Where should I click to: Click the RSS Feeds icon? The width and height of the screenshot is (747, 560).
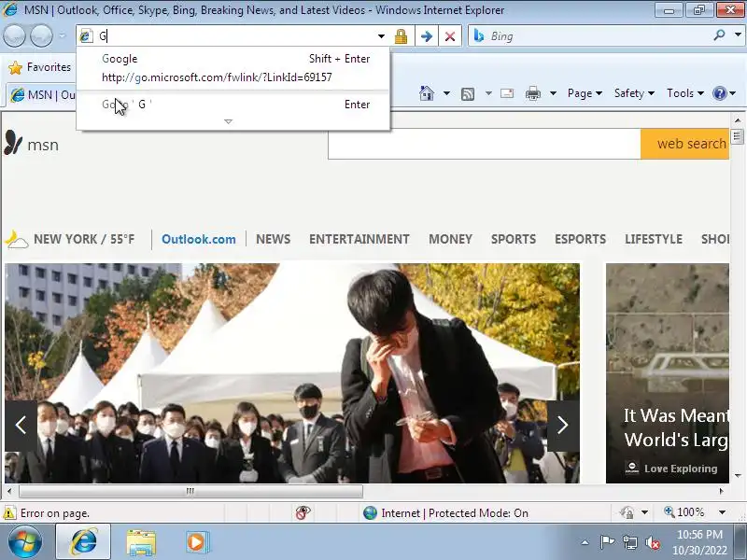[x=468, y=94]
